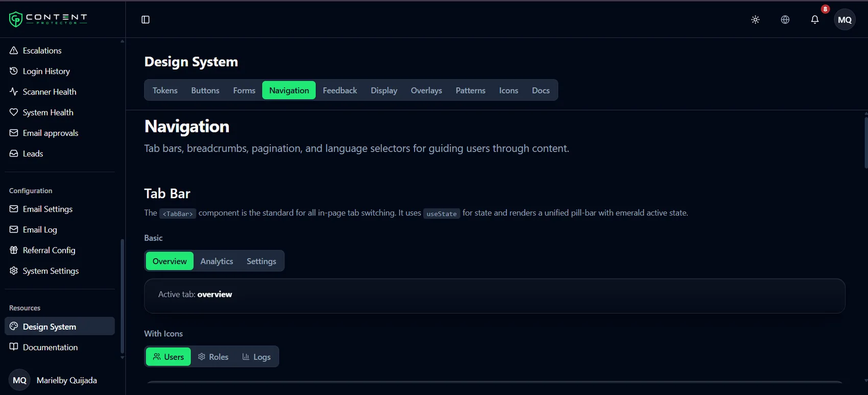Click the Design System palette icon
The width and height of the screenshot is (868, 395).
14,326
